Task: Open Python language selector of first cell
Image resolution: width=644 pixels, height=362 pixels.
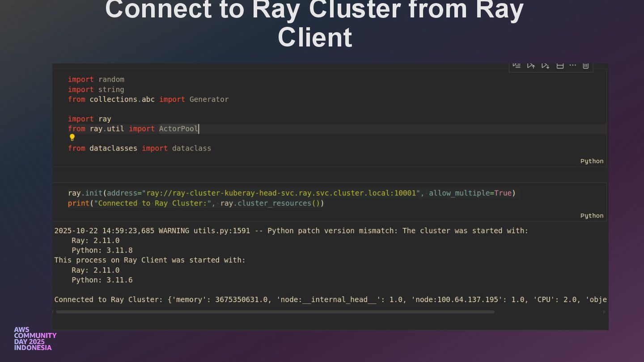Action: point(591,161)
